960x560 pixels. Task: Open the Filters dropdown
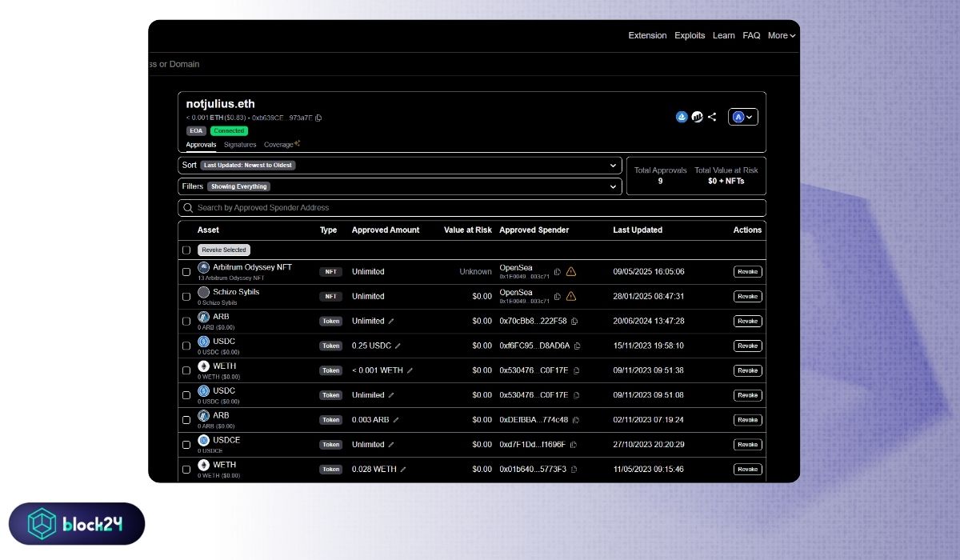(400, 186)
